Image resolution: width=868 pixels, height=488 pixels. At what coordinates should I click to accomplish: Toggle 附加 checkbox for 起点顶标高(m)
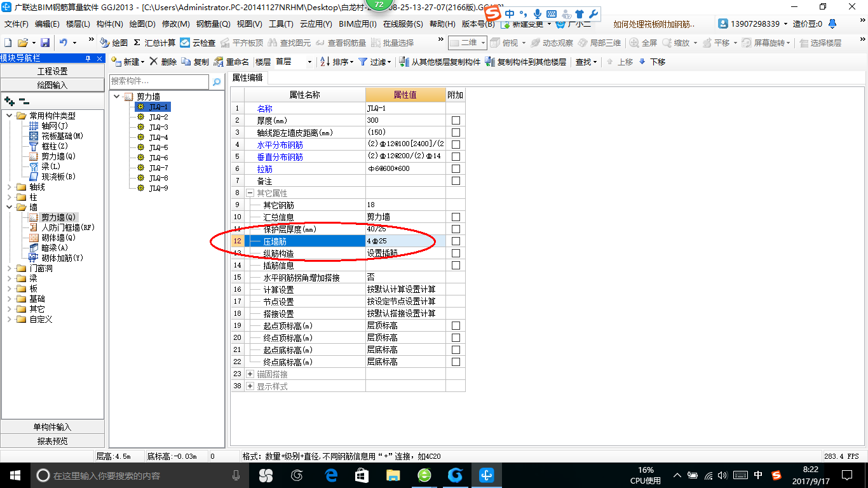click(x=456, y=326)
